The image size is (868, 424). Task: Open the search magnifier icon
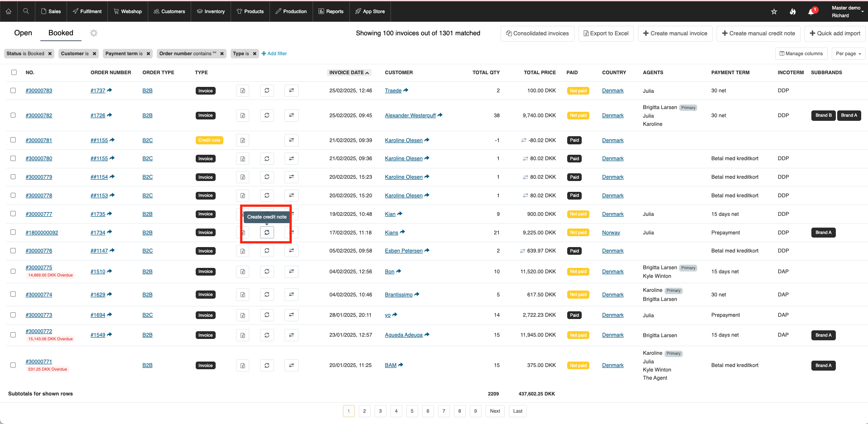pyautogui.click(x=26, y=11)
